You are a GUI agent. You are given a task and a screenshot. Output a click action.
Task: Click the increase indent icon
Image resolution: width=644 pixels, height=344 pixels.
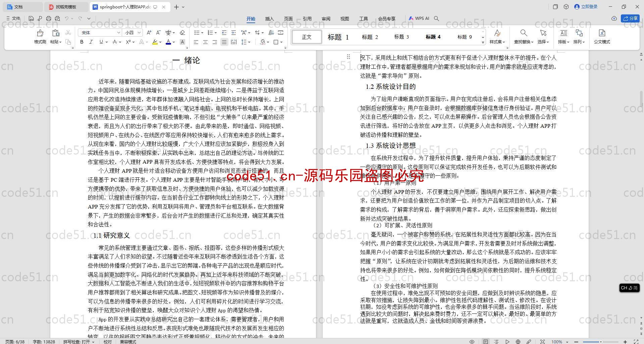click(x=233, y=33)
